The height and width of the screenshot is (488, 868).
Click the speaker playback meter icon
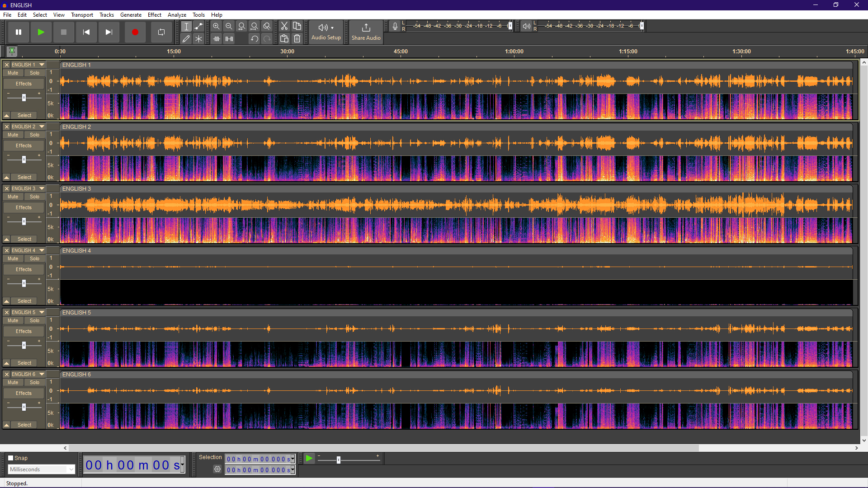526,26
